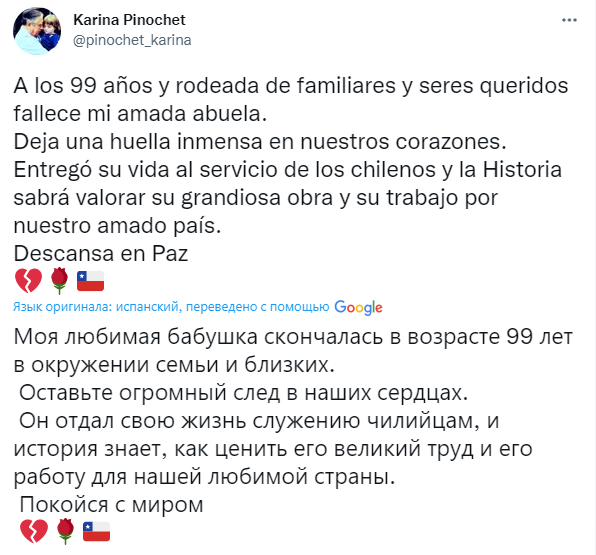Click the rose emoji in original tweet
596x555 pixels.
[x=59, y=281]
